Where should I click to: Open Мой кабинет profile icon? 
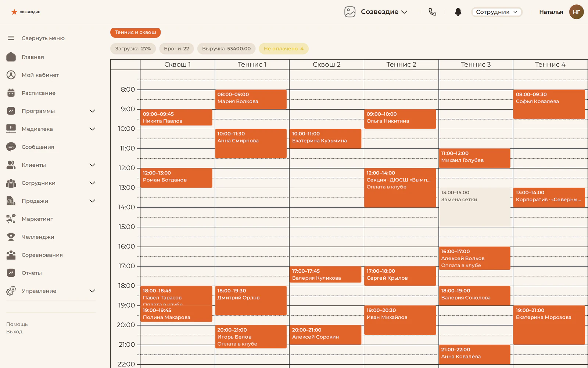(11, 75)
